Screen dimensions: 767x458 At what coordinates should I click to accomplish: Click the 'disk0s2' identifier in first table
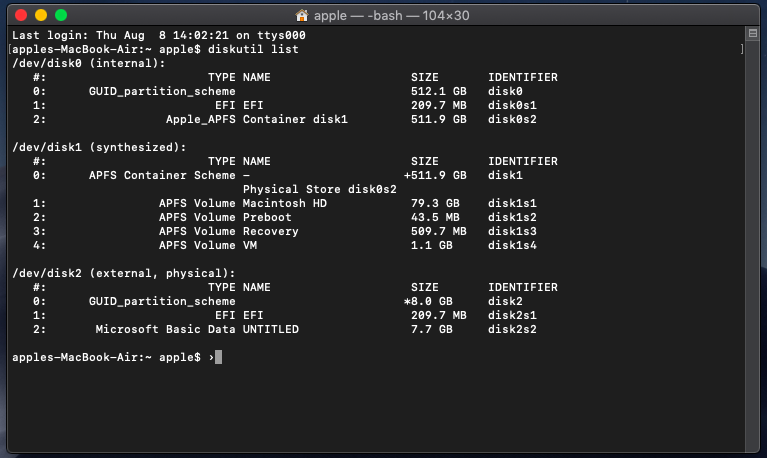click(x=512, y=119)
